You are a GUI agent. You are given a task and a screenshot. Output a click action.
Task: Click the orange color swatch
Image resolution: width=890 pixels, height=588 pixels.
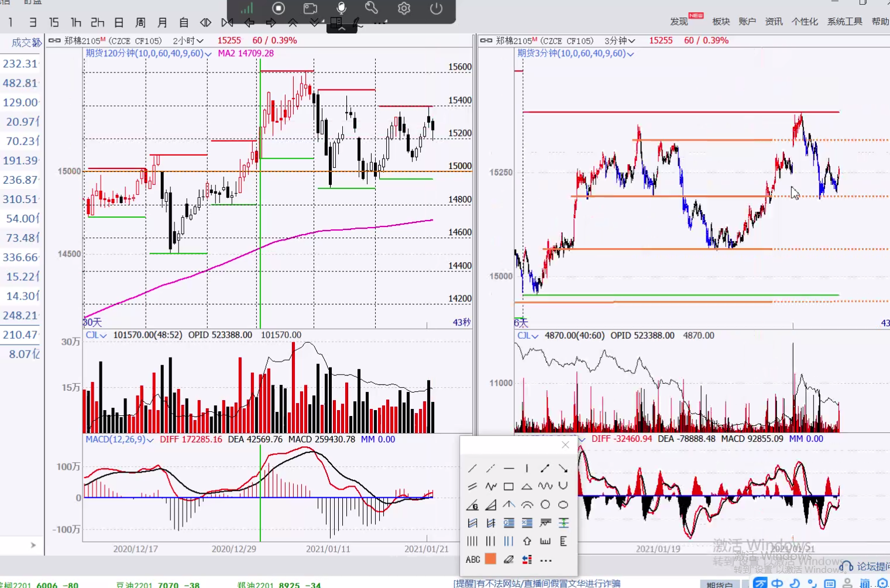tap(490, 559)
